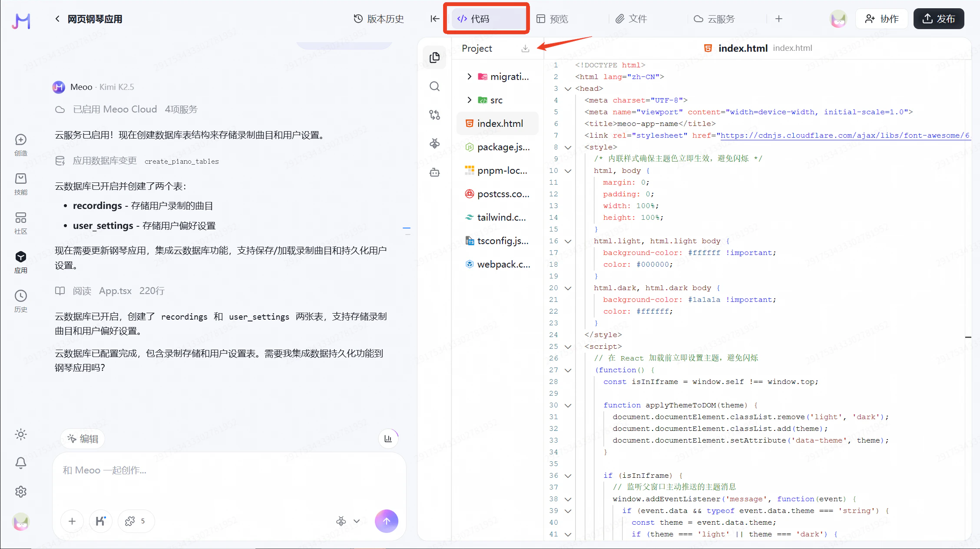Toggle the light/dark theme sun icon
The height and width of the screenshot is (549, 980).
pyautogui.click(x=21, y=434)
